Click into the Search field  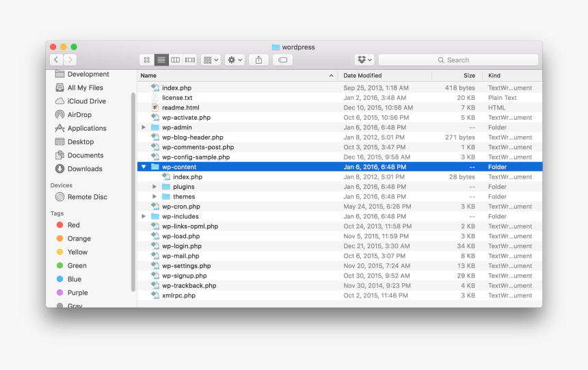pos(458,60)
